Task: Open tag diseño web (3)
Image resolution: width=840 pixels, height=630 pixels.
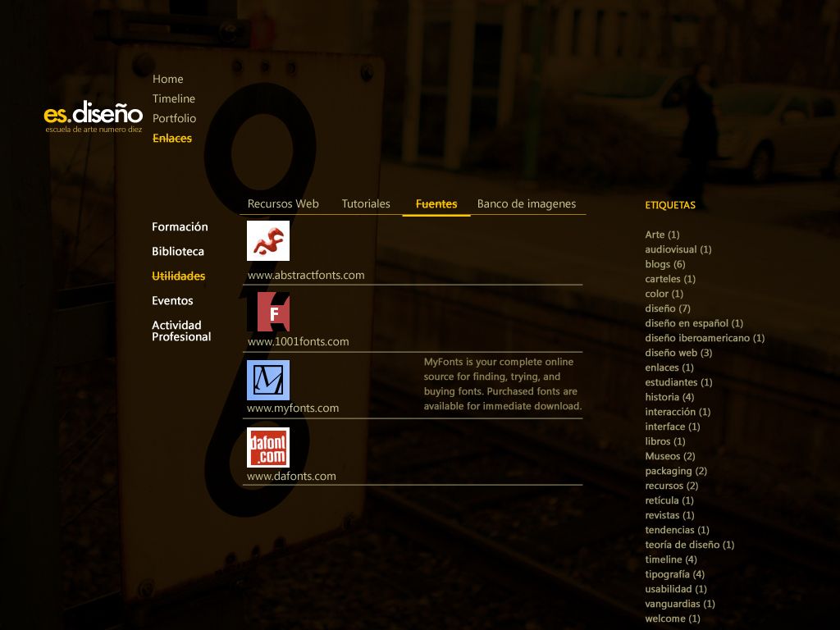Action: [x=678, y=353]
